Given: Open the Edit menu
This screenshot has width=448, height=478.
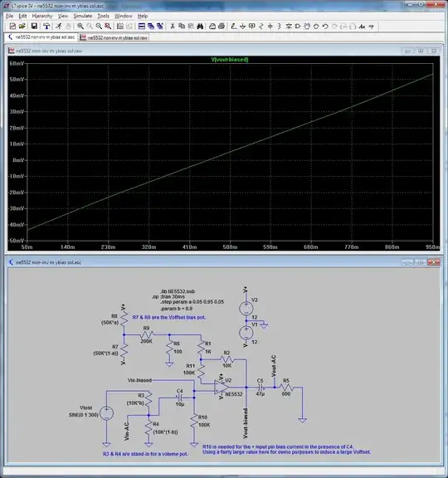Looking at the screenshot, I should 22,16.
